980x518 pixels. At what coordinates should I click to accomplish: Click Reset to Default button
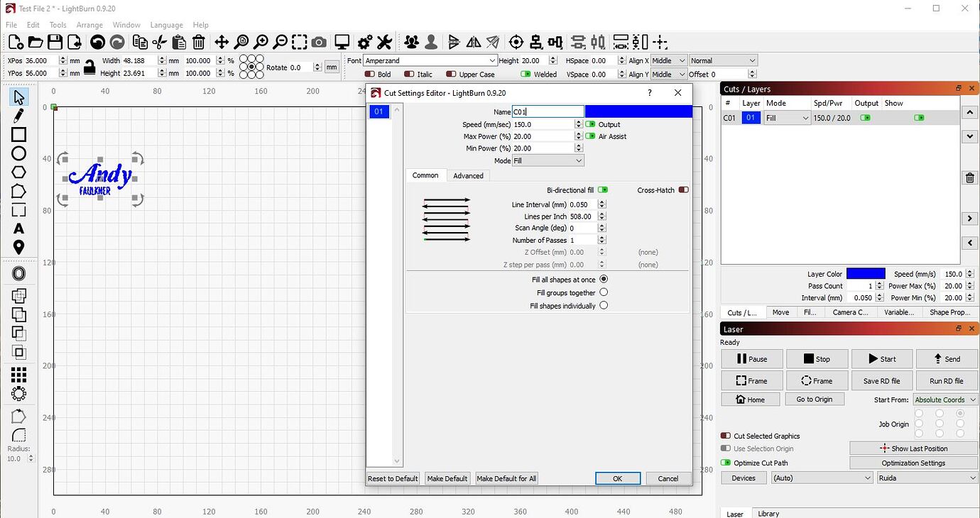pos(393,478)
